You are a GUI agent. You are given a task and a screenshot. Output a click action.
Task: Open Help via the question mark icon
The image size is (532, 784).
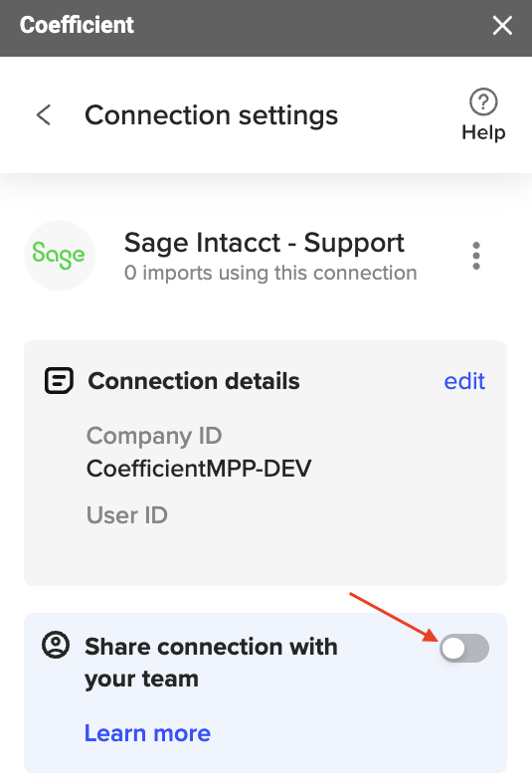[x=483, y=102]
